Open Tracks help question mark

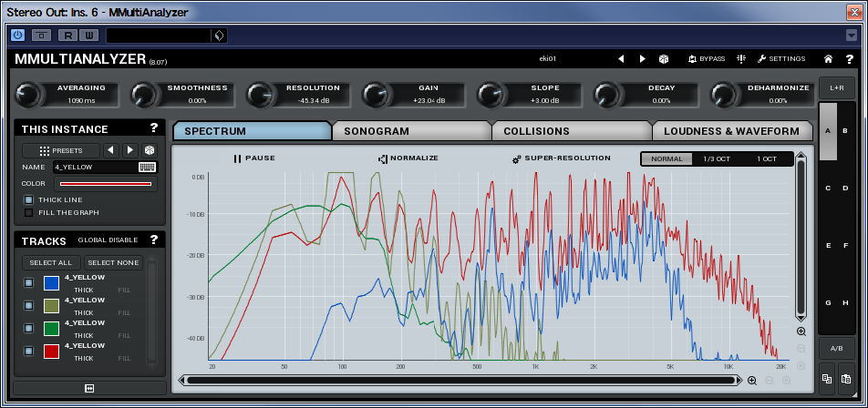(154, 240)
